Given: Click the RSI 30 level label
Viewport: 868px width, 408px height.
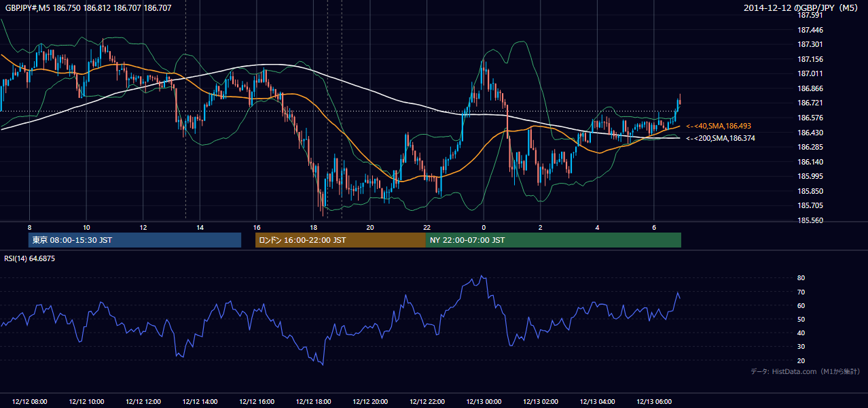Looking at the screenshot, I should (801, 347).
